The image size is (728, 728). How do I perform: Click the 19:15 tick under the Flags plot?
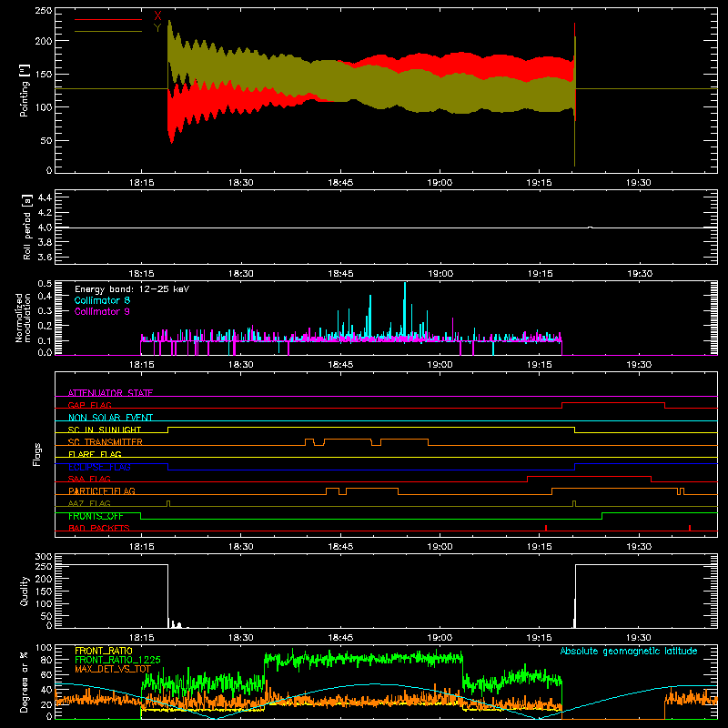[539, 547]
